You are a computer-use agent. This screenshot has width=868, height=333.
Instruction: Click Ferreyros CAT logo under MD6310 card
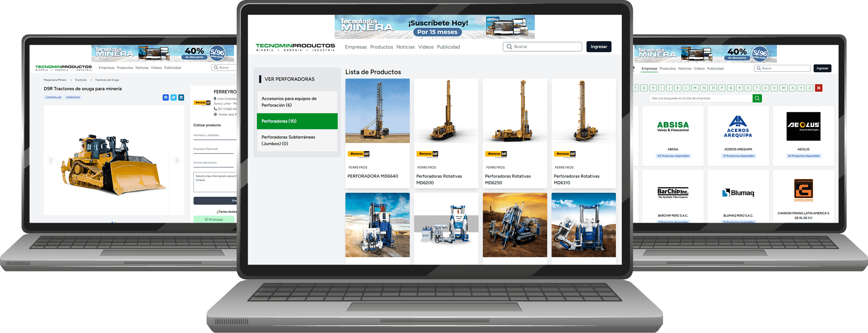[565, 154]
